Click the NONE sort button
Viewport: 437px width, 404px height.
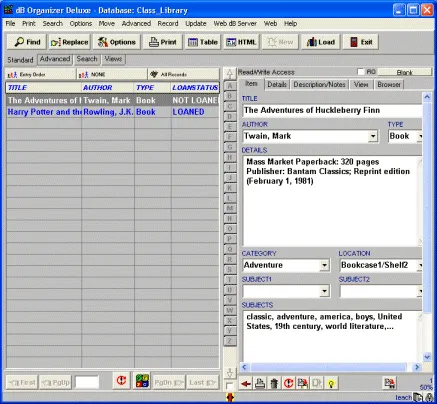[112, 74]
